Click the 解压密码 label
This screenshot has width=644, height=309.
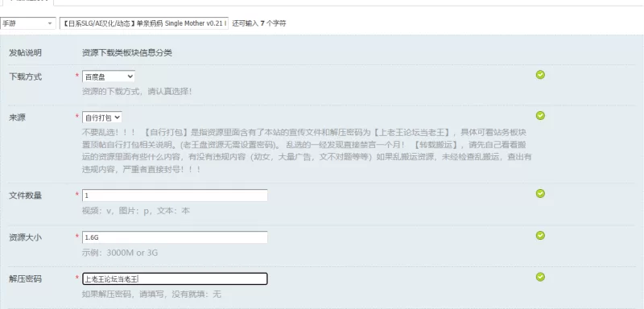[x=26, y=278]
